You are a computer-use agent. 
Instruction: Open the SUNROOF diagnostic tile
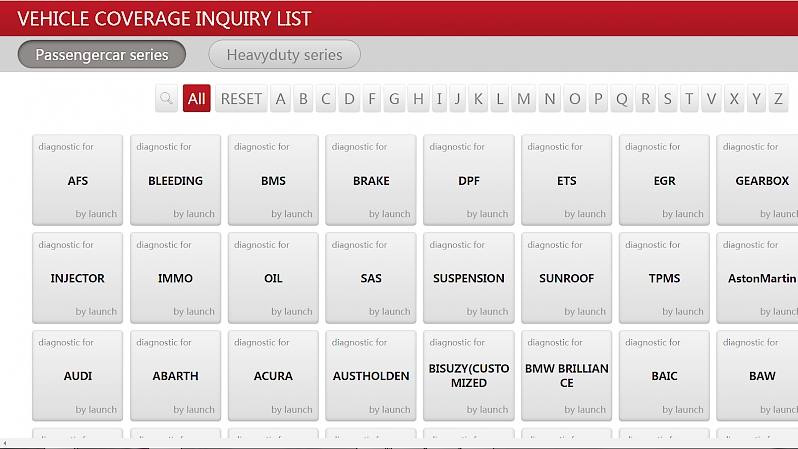(566, 278)
